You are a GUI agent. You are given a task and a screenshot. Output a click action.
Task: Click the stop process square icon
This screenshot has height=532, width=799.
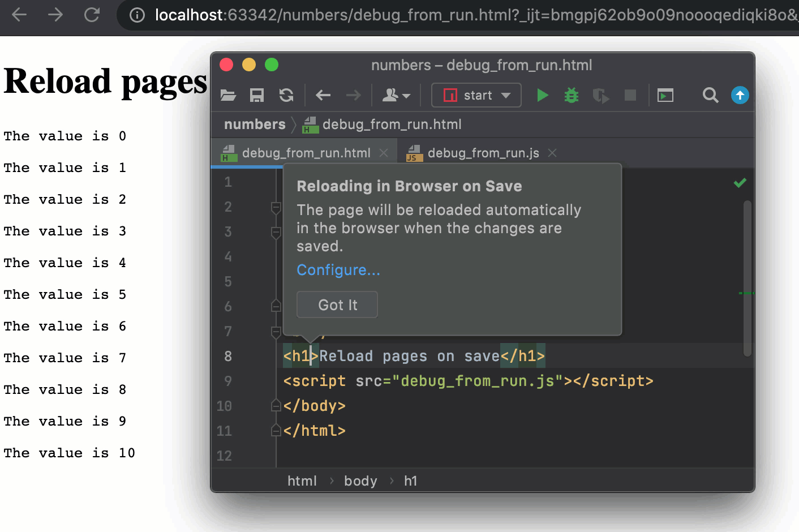point(630,95)
